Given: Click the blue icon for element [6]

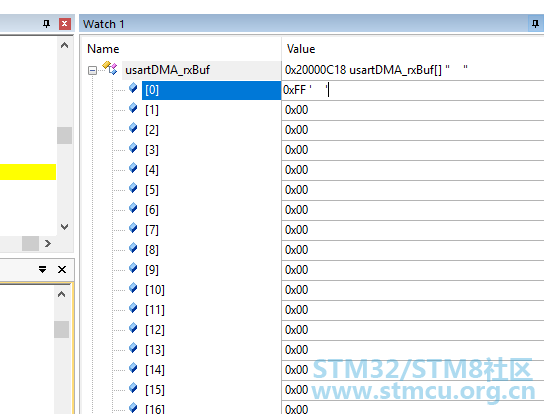Looking at the screenshot, I should click(x=133, y=208).
